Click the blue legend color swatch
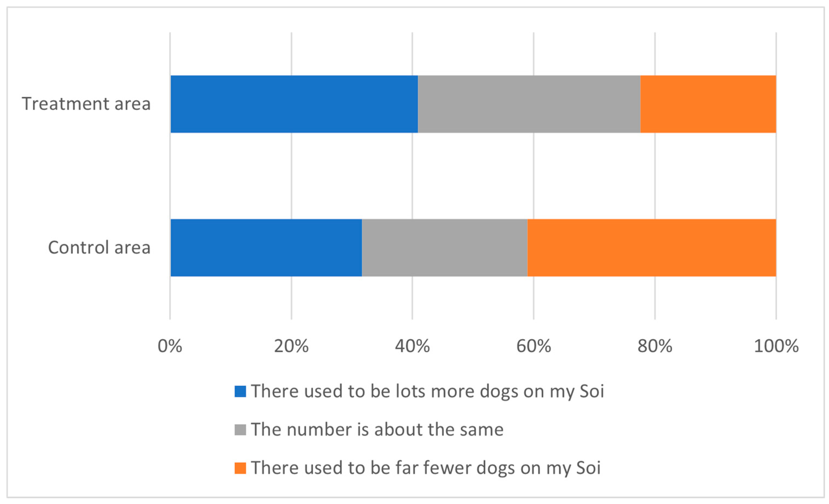This screenshot has width=829, height=504. (x=240, y=391)
